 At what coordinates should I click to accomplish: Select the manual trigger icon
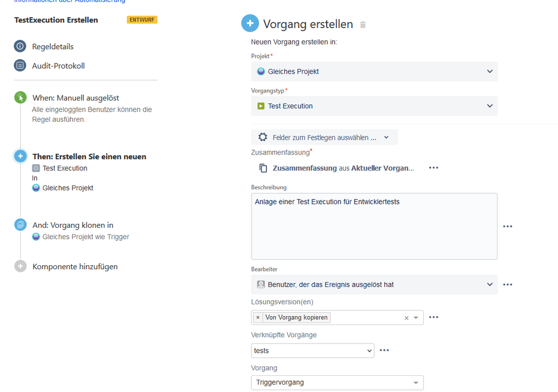click(x=20, y=98)
